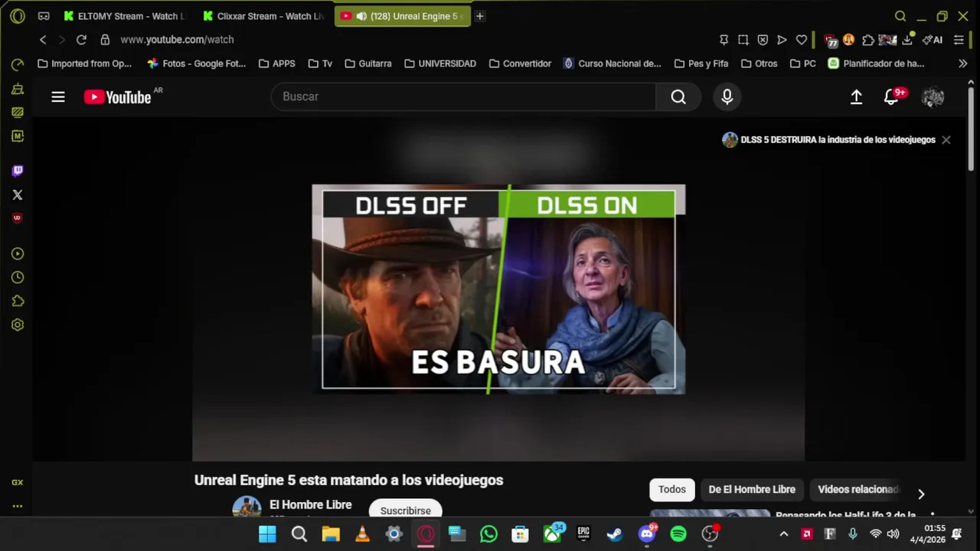Viewport: 980px width, 551px height.
Task: Open the Otros bookmarks folder
Action: click(x=759, y=64)
